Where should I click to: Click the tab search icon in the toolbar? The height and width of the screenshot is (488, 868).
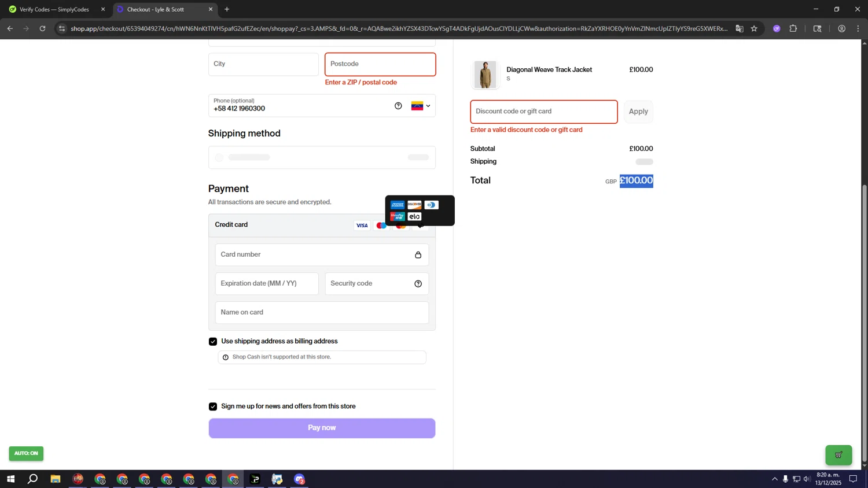tap(818, 28)
